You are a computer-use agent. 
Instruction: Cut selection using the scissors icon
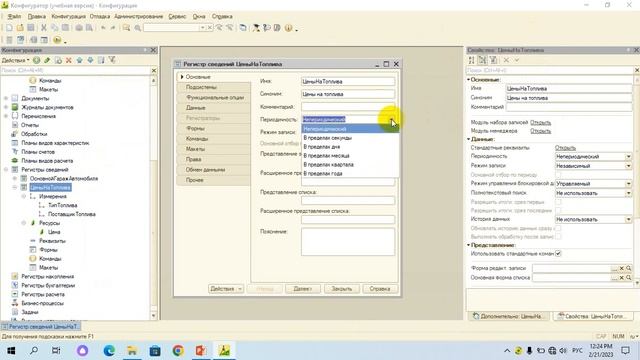point(44,28)
